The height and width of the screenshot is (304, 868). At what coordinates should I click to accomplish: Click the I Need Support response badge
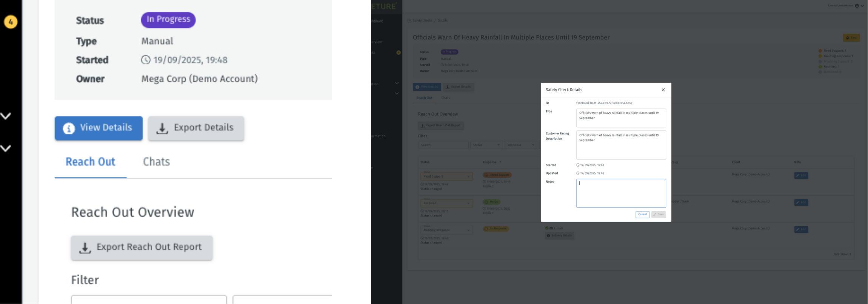tap(497, 175)
